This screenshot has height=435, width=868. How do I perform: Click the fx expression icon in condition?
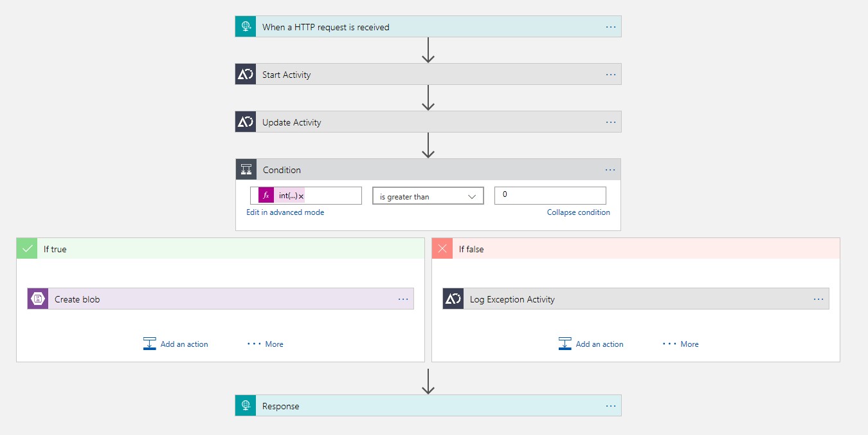pyautogui.click(x=266, y=196)
